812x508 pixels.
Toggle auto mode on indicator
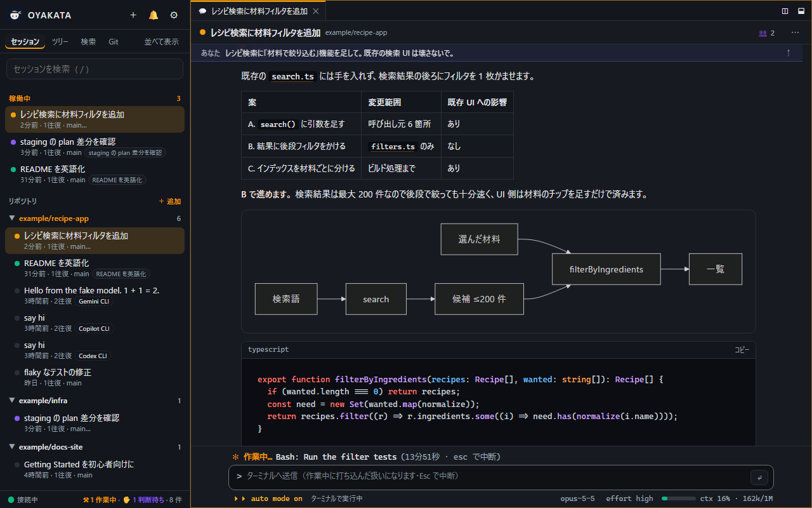click(268, 498)
